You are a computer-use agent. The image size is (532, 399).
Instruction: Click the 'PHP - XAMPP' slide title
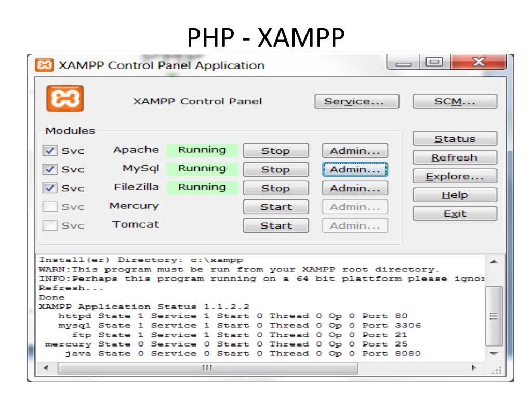point(266,37)
